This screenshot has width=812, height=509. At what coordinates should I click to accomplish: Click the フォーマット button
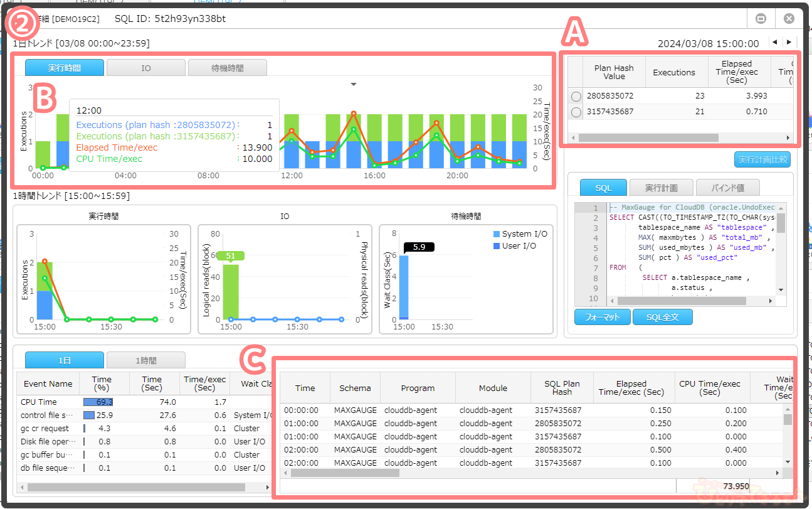click(602, 317)
